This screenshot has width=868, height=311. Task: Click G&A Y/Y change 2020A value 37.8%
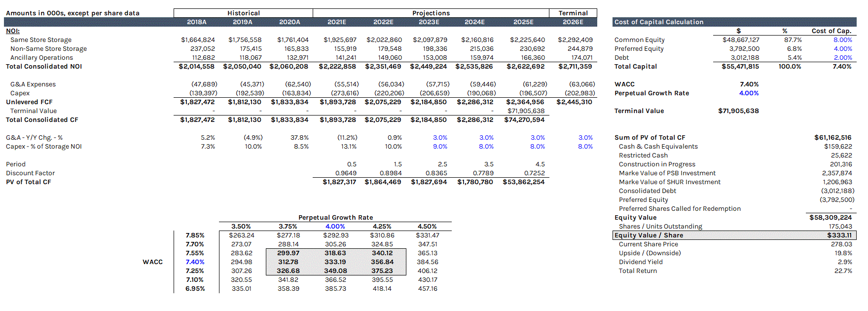[300, 138]
